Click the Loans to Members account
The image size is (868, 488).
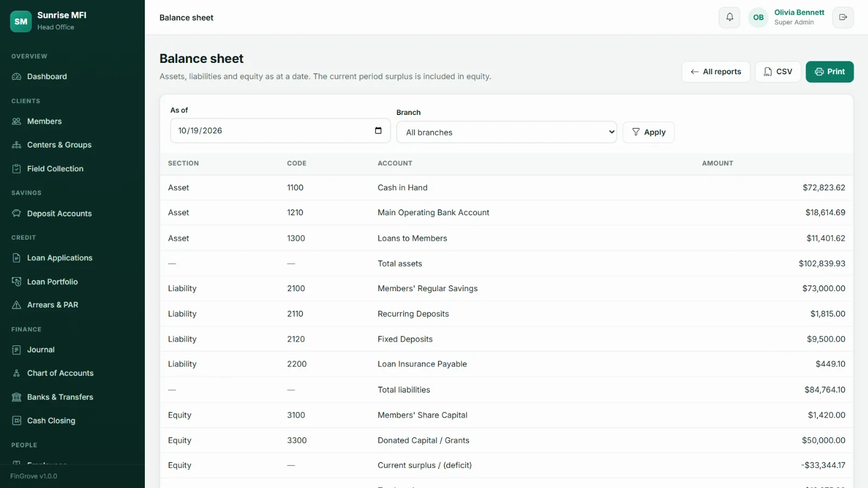(x=412, y=238)
